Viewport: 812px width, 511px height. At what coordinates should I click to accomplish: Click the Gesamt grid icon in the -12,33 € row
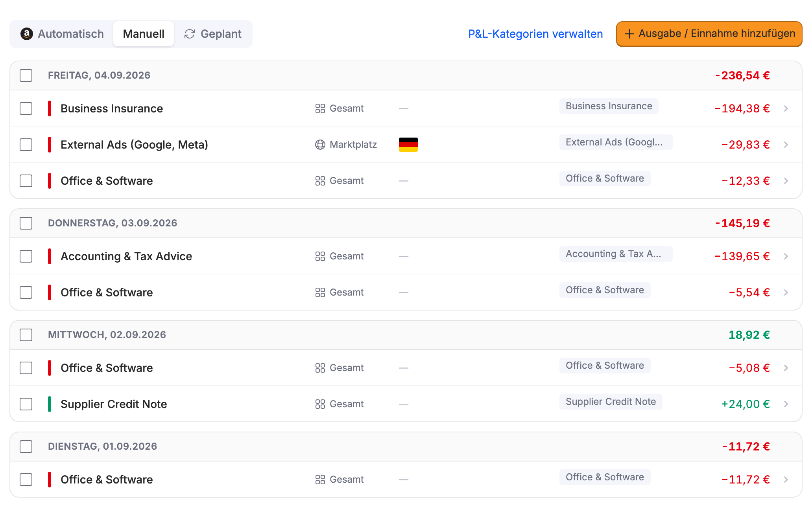320,181
